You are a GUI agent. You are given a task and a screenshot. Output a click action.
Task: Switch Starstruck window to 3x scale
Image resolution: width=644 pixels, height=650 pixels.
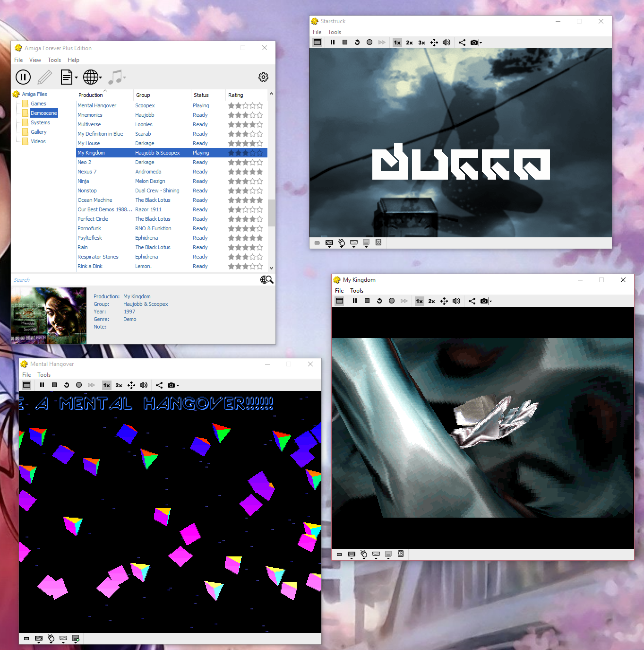point(422,43)
